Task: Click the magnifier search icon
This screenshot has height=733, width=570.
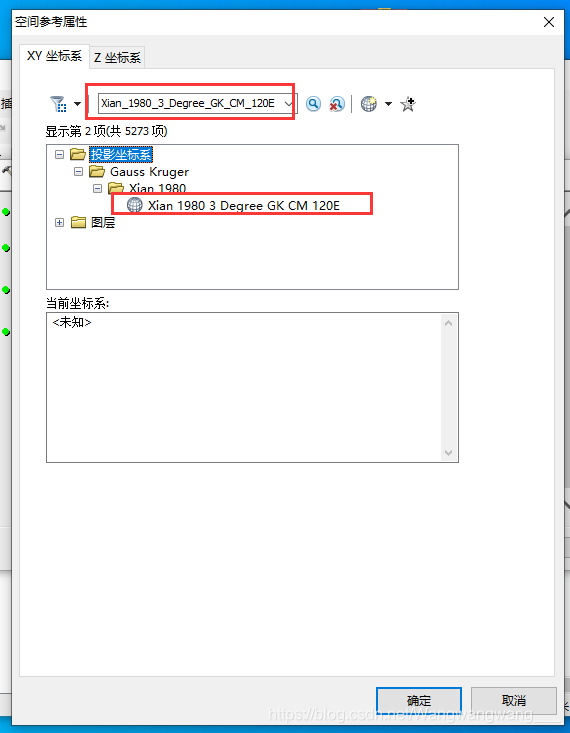Action: coord(313,104)
